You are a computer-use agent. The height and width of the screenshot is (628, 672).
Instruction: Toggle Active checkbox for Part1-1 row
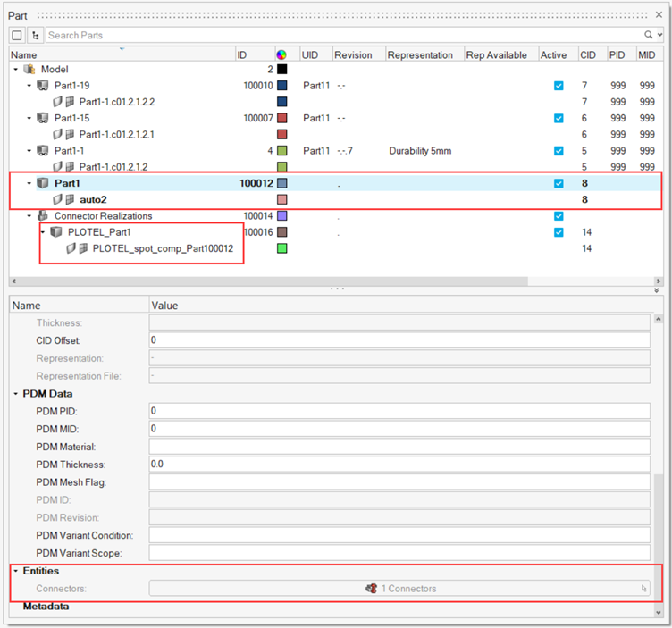tap(559, 151)
